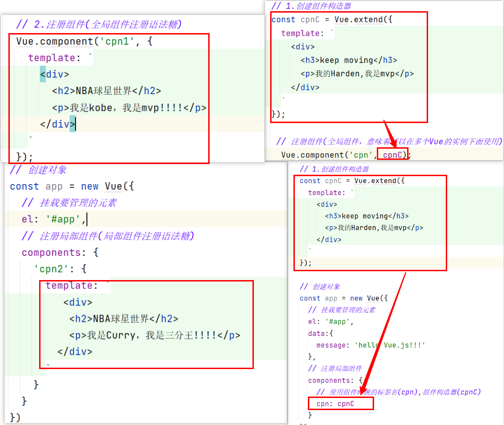Click the el: '#app' line with text cursor

[x=47, y=219]
